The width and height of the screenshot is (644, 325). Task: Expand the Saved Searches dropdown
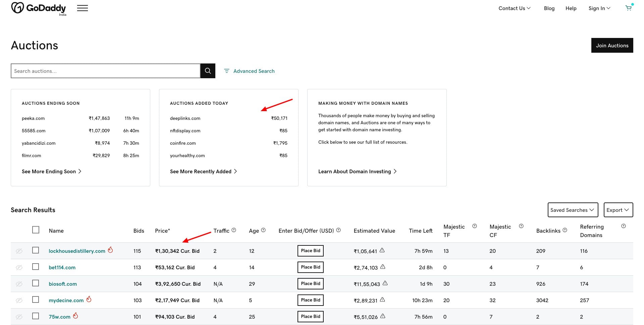tap(573, 210)
